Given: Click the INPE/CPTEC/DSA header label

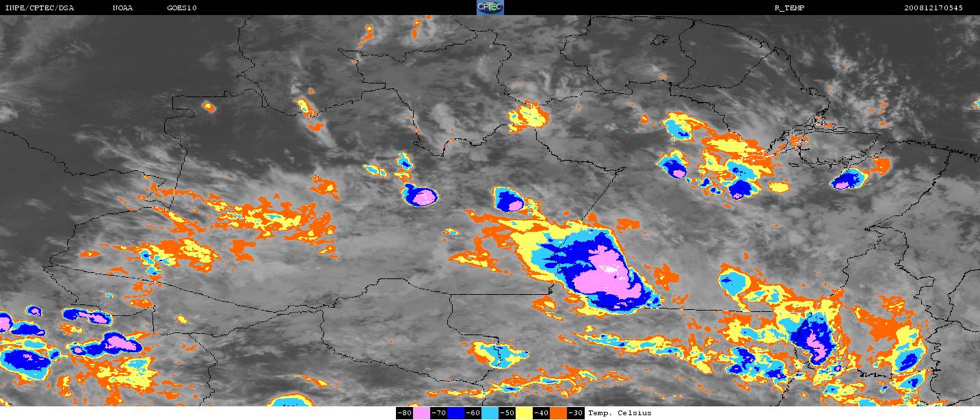Looking at the screenshot, I should [39, 8].
